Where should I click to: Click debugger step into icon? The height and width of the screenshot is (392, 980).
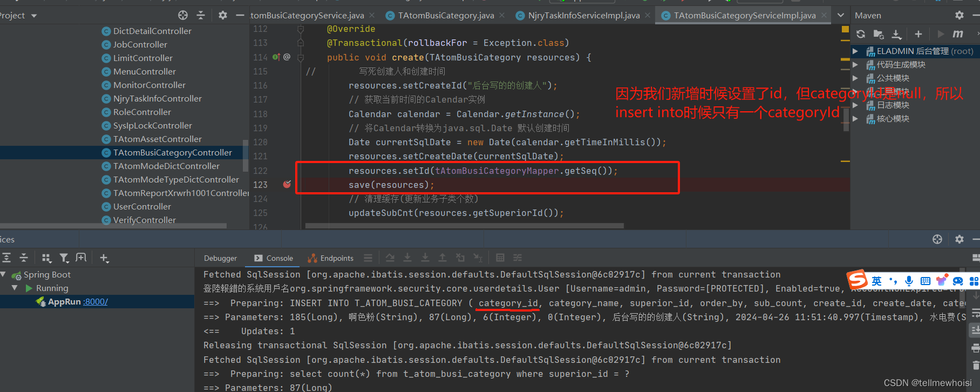tap(407, 258)
